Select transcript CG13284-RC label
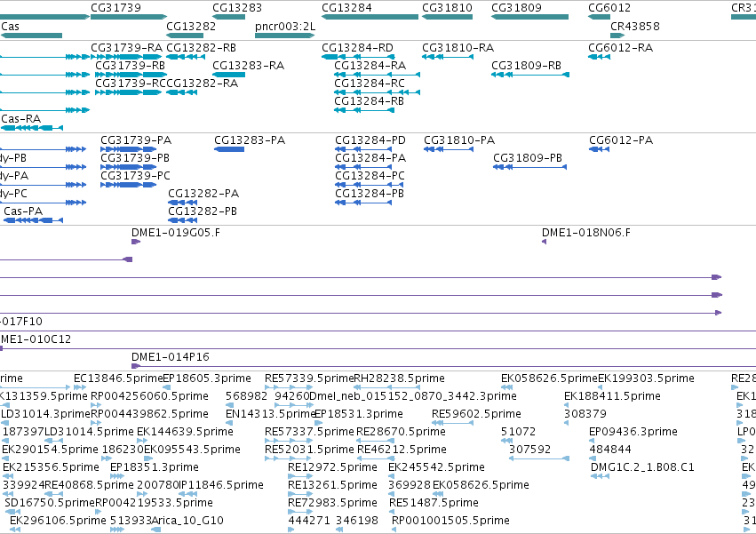The width and height of the screenshot is (756, 534). [x=370, y=84]
